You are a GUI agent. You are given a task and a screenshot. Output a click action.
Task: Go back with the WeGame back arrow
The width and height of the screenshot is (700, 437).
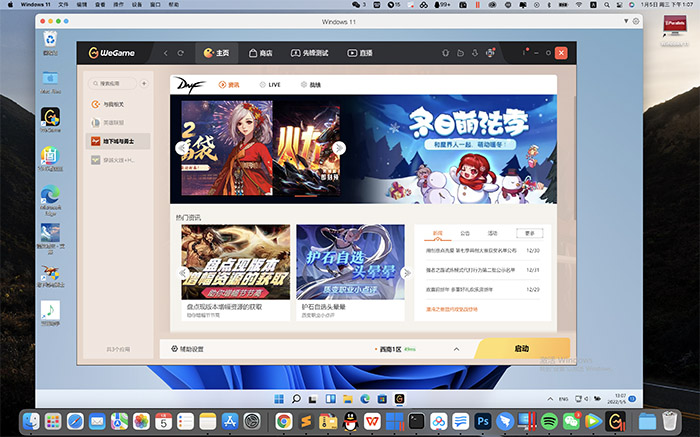point(166,53)
